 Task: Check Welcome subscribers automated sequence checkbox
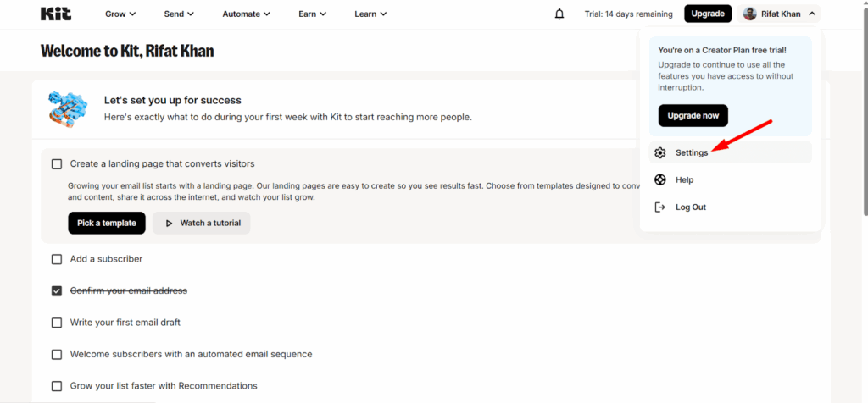pos(57,355)
